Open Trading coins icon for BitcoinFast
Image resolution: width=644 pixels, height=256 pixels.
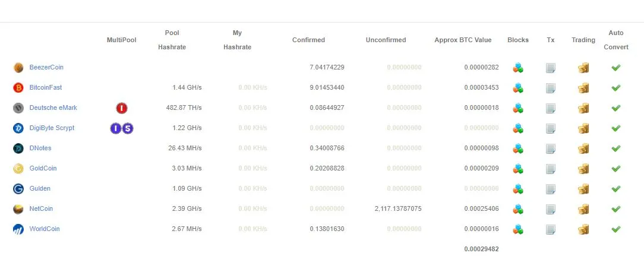point(583,87)
